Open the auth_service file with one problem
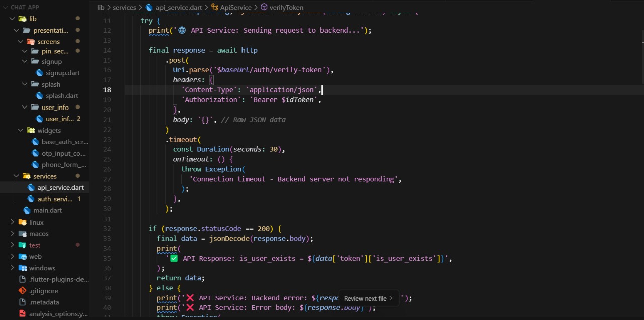This screenshot has height=320, width=644. pyautogui.click(x=55, y=199)
